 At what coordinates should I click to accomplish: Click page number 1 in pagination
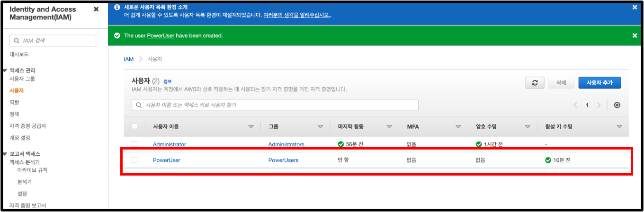tap(587, 105)
